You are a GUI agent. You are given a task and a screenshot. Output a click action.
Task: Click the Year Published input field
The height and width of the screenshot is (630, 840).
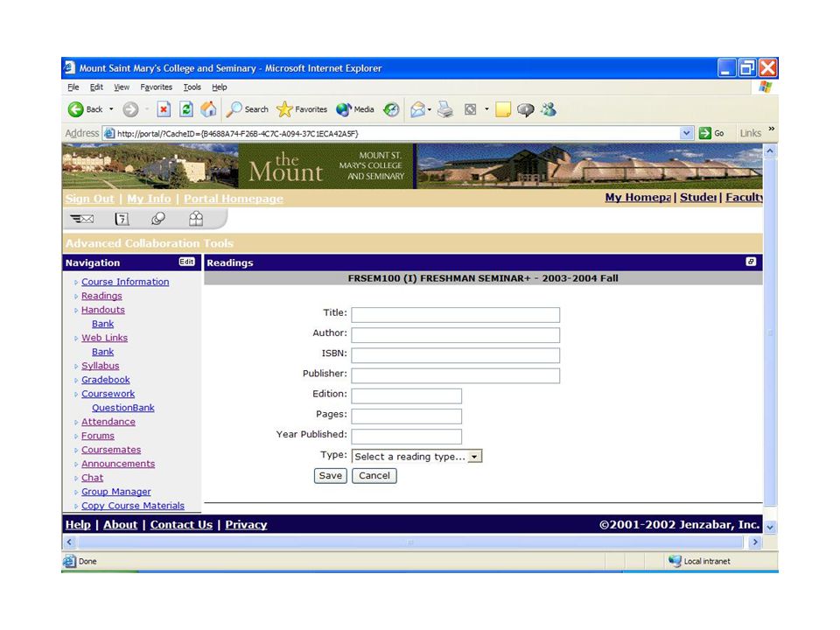point(407,437)
